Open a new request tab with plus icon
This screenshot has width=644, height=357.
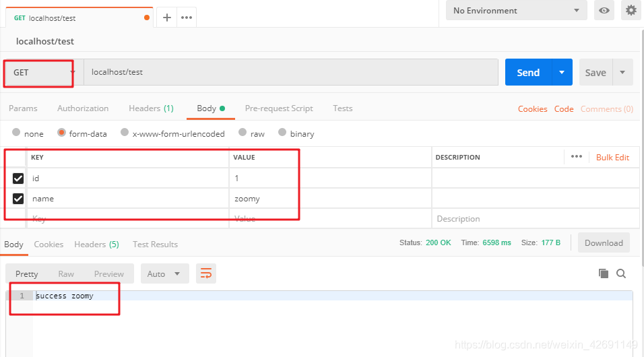tap(167, 18)
